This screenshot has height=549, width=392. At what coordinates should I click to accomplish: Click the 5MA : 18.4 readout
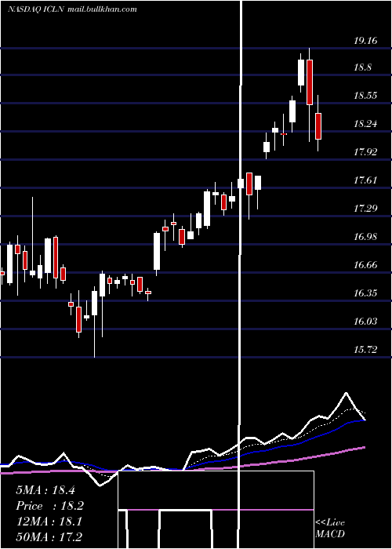pos(45,490)
